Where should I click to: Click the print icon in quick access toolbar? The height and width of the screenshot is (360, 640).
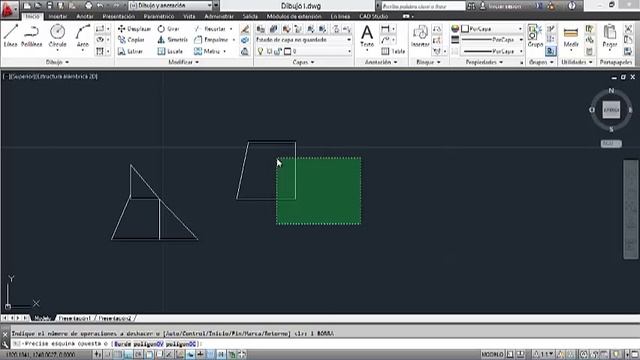(x=89, y=6)
